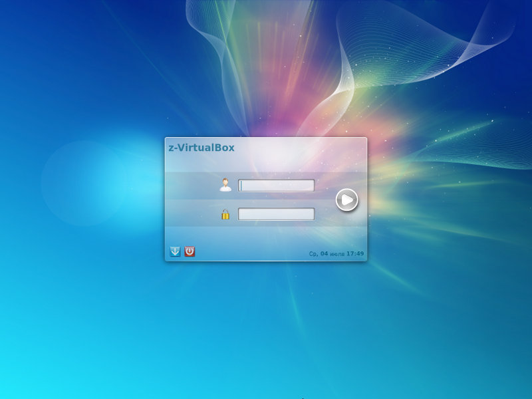Click the golden padlock icon

(225, 214)
